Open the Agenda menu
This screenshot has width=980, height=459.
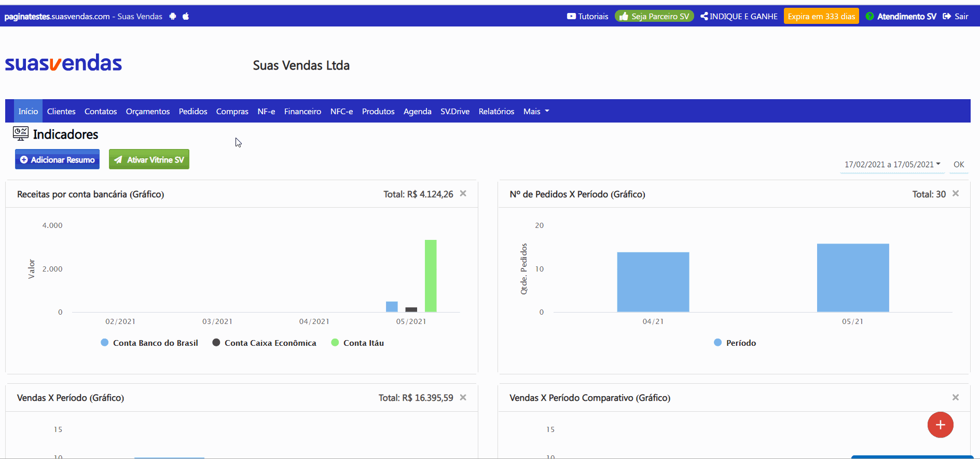click(418, 111)
